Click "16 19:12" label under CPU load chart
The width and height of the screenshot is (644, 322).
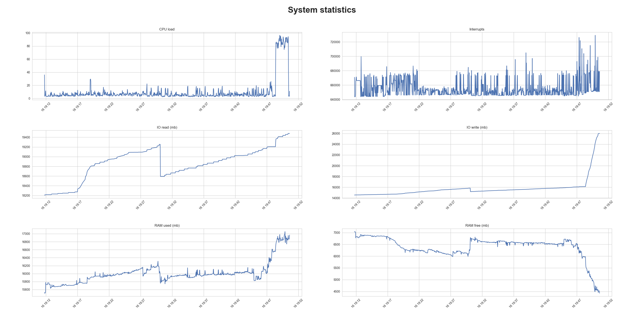coord(46,107)
